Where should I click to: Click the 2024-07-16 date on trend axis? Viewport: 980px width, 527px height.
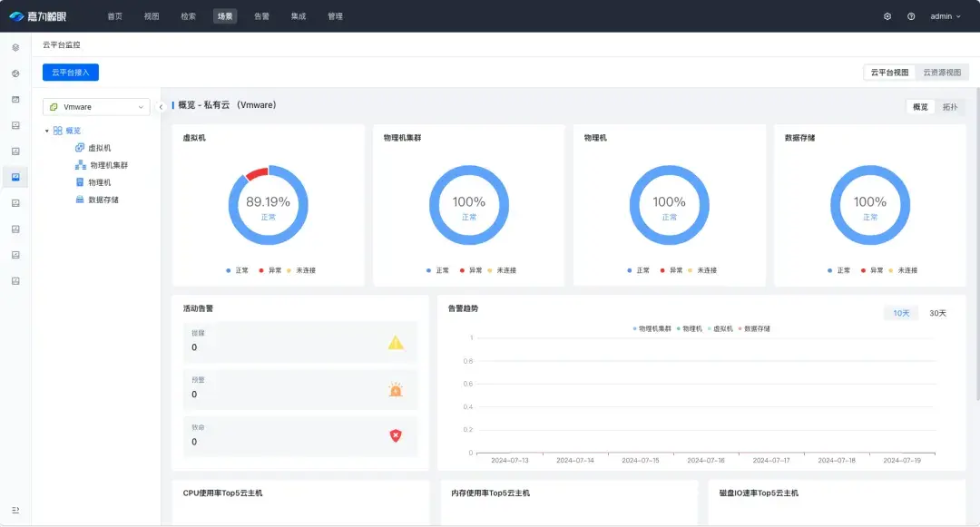pyautogui.click(x=706, y=460)
